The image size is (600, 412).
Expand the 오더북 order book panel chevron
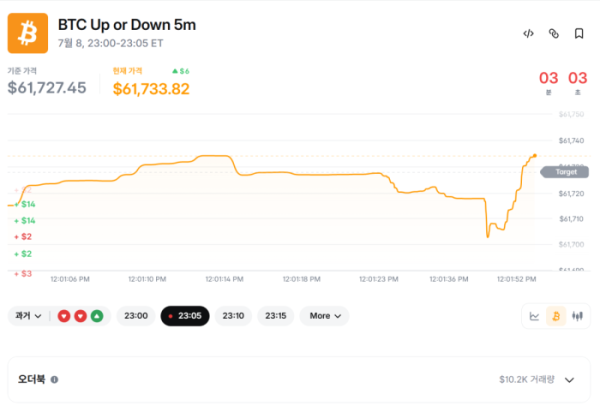570,380
